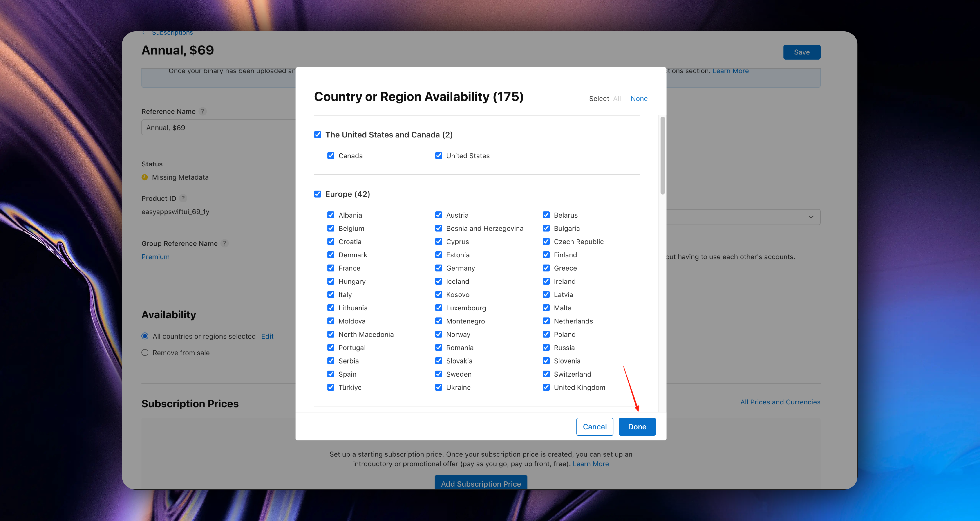Click Done to confirm country selection
Image resolution: width=980 pixels, height=521 pixels.
point(637,427)
